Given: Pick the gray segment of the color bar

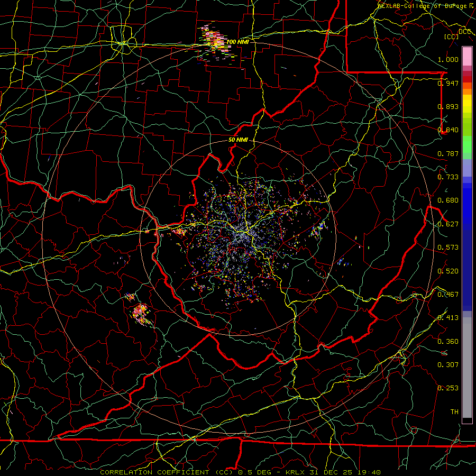Looking at the screenshot, I should pyautogui.click(x=467, y=368).
